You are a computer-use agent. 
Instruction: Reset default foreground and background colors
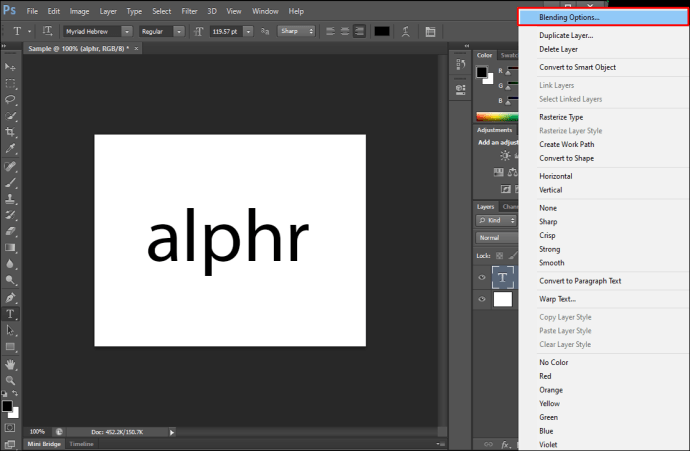[x=4, y=393]
